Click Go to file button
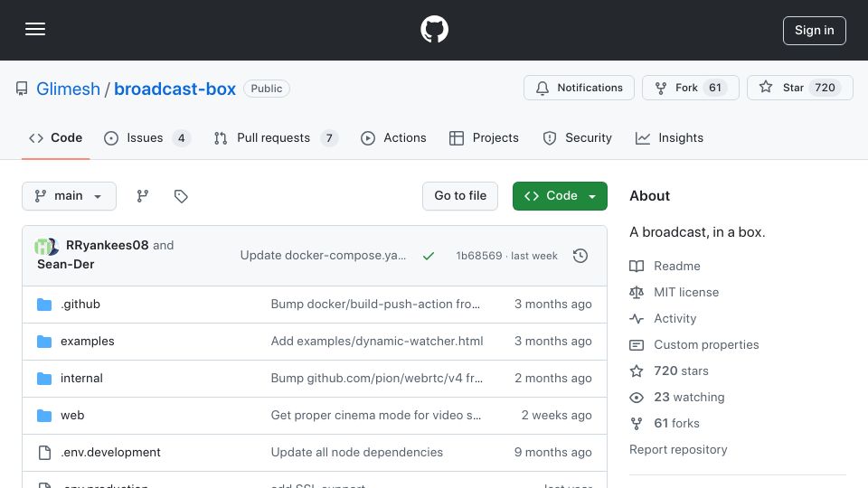The image size is (868, 488). [x=460, y=196]
